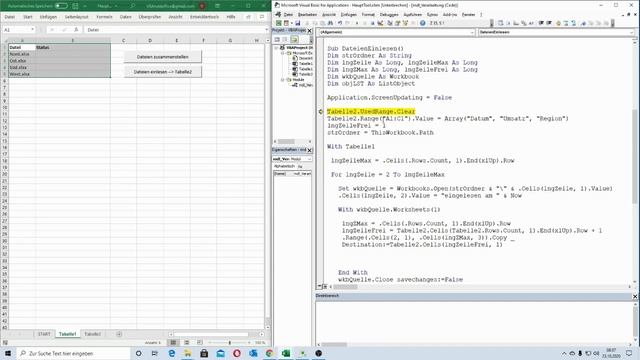Select Normal view button in Excel status bar
640x360 pixels.
[173, 342]
